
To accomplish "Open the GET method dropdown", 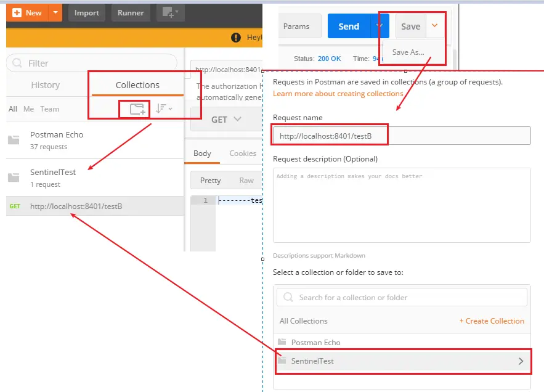I will point(226,120).
